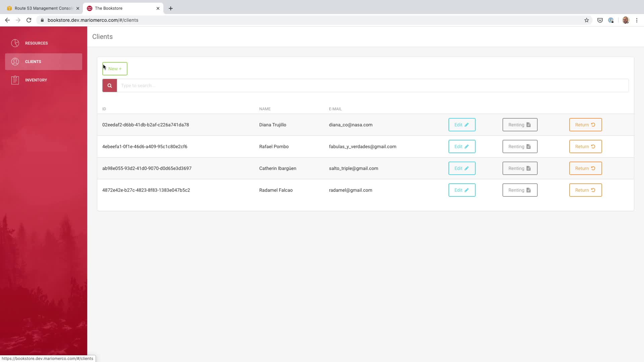Open Chrome three-dot menu

pyautogui.click(x=637, y=20)
